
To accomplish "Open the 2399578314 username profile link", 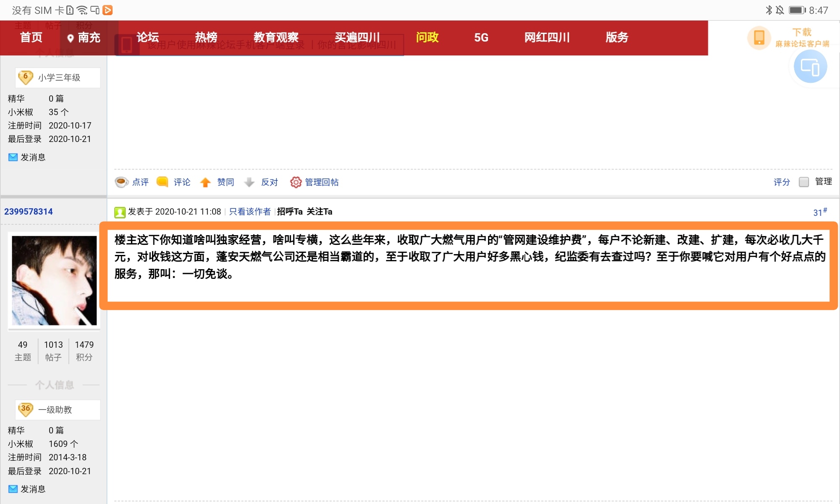I will (29, 212).
